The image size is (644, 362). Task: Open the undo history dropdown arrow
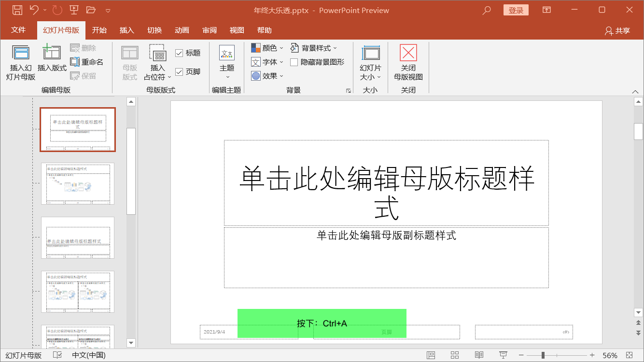(45, 10)
